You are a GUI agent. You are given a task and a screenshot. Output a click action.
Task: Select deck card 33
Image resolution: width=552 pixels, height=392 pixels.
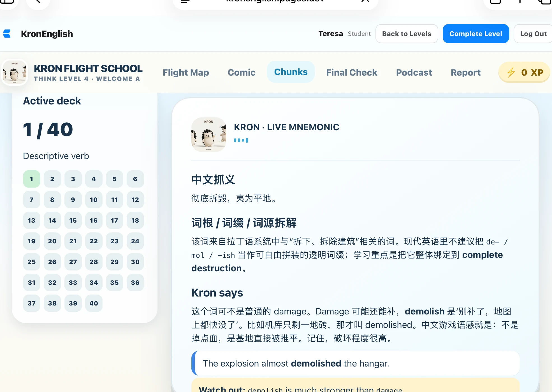[73, 283]
